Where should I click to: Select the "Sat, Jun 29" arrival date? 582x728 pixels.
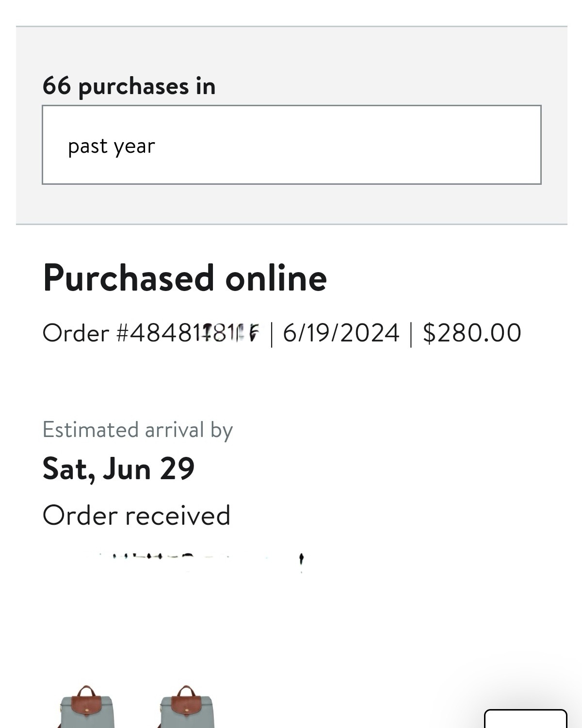[119, 469]
